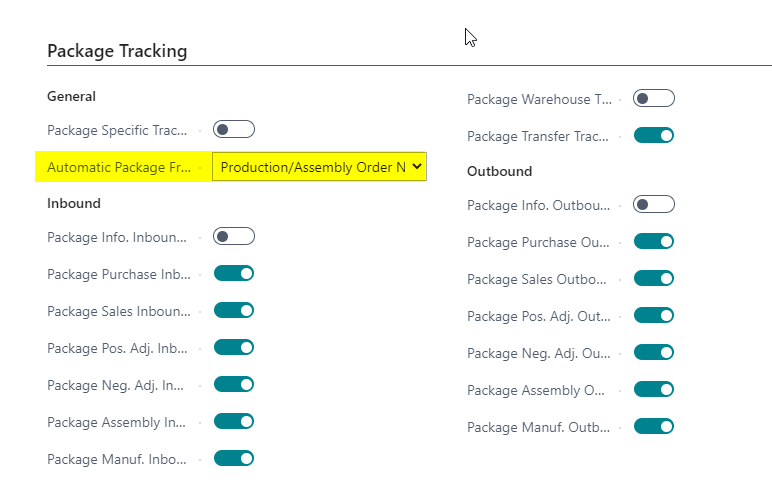Disable Package Transfer Tracking toggle
The height and width of the screenshot is (495, 772).
click(654, 136)
